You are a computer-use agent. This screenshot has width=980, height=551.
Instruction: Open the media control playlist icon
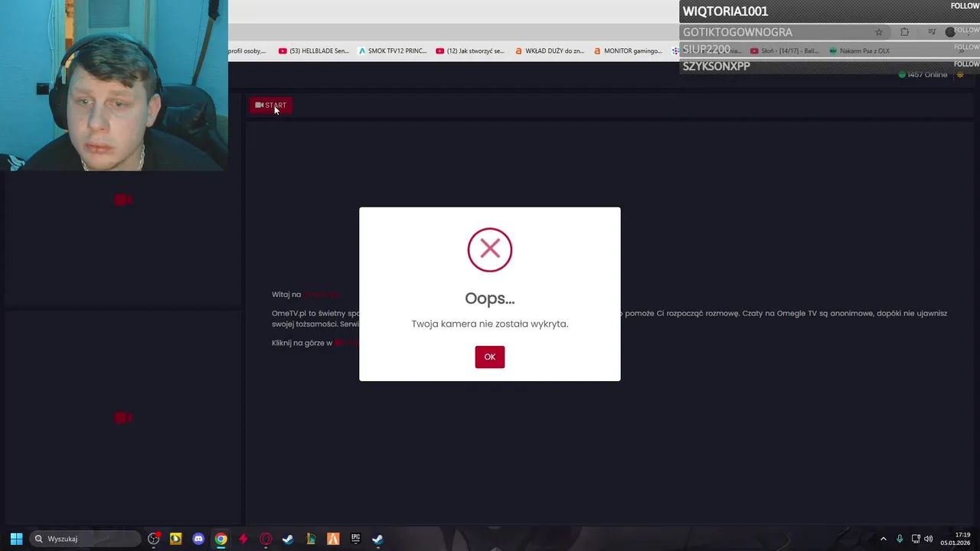(932, 32)
